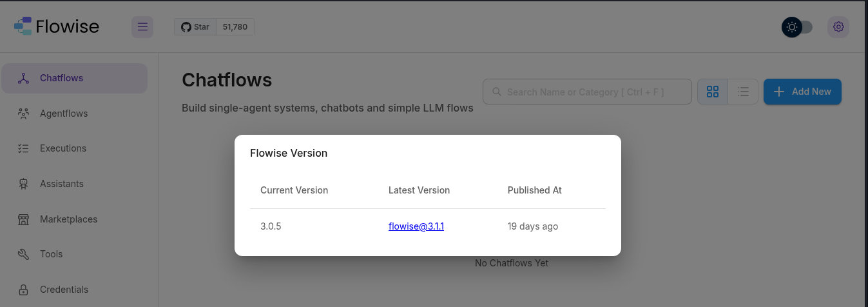The height and width of the screenshot is (307, 868).
Task: Click the Tools wrench icon
Action: pos(24,254)
